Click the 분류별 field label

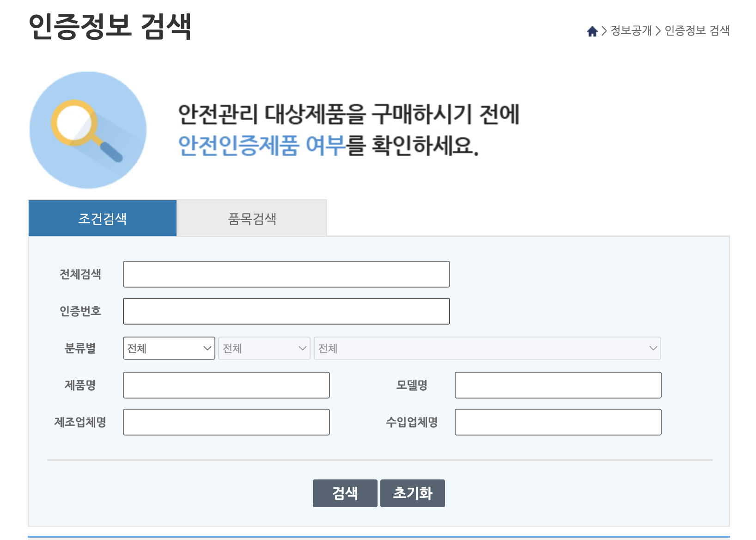[x=80, y=348]
